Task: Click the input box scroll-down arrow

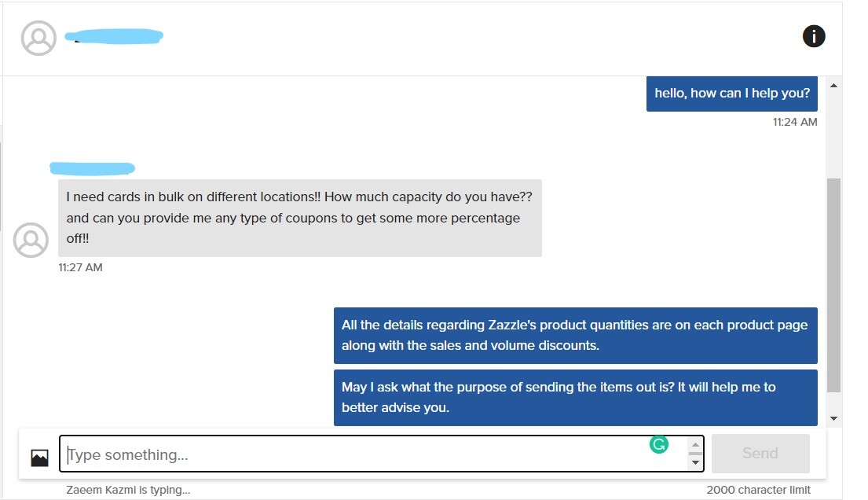Action: [695, 462]
